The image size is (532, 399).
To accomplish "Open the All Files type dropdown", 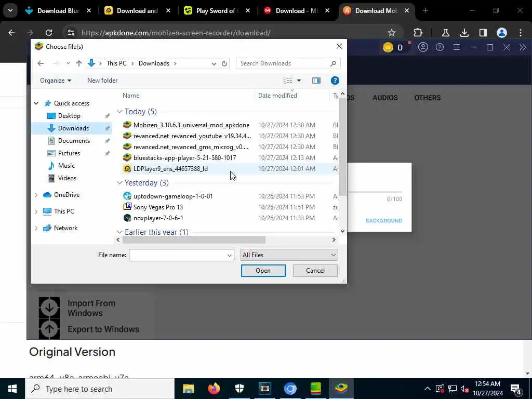I will point(289,255).
